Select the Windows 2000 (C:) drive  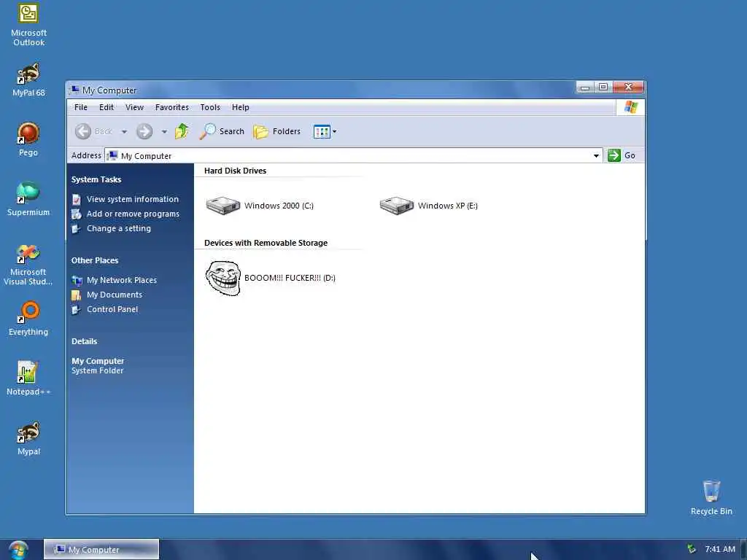260,206
